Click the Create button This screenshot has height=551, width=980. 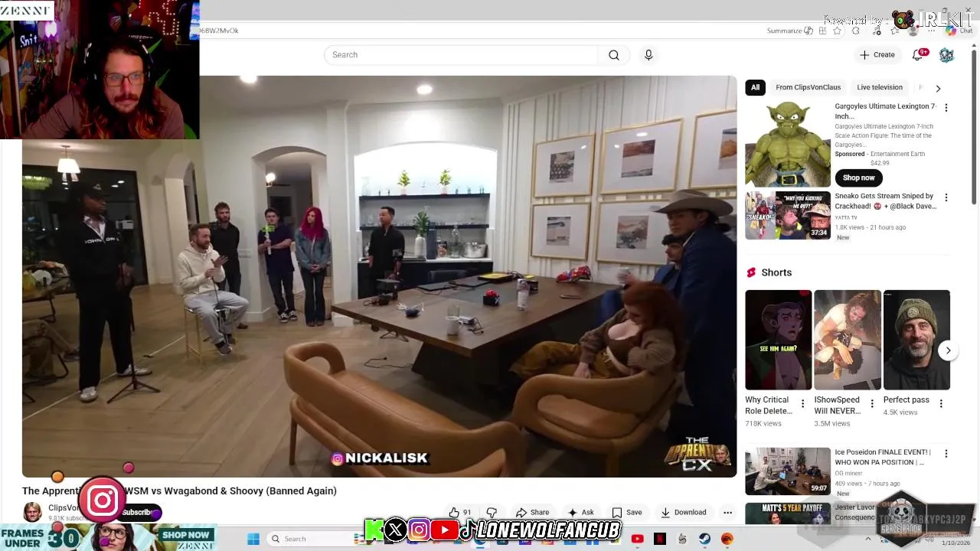(x=877, y=55)
